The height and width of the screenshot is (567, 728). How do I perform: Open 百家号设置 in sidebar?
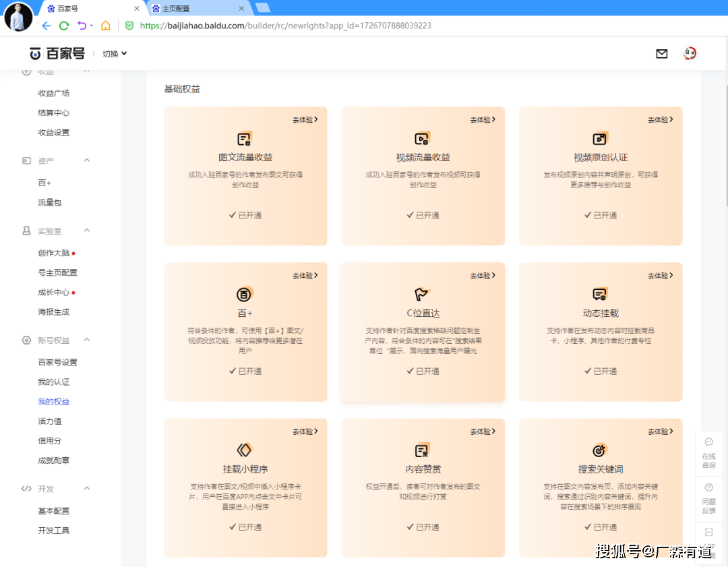coord(57,362)
